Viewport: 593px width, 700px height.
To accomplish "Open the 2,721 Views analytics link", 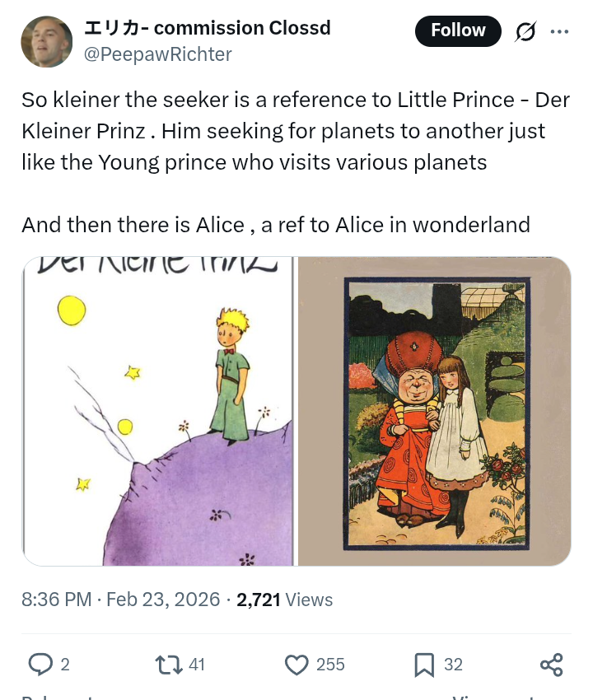I will pyautogui.click(x=285, y=600).
